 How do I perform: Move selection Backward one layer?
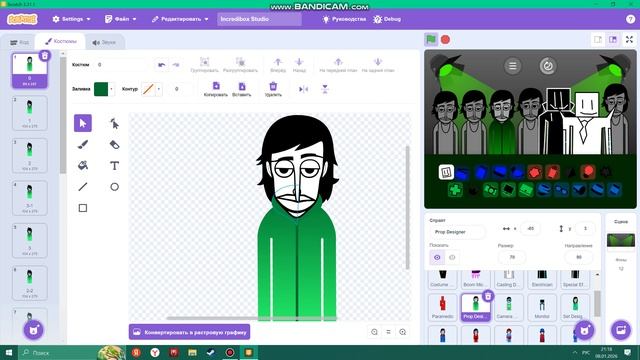pos(299,62)
